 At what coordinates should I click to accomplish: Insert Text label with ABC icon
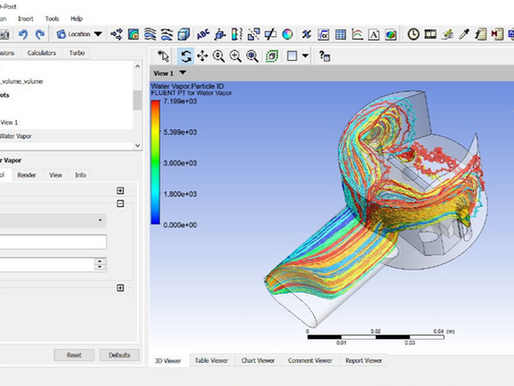(203, 34)
